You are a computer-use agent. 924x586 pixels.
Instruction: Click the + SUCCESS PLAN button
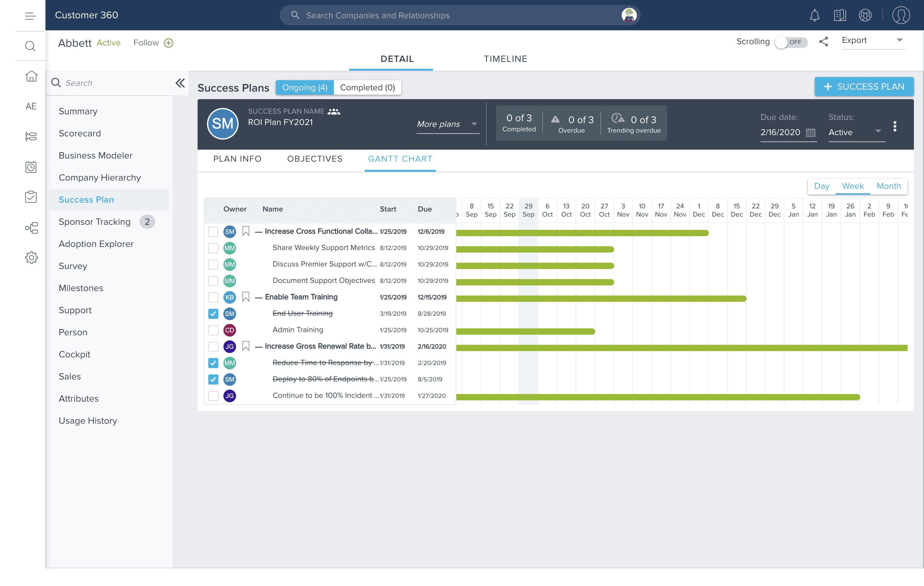[x=864, y=87]
